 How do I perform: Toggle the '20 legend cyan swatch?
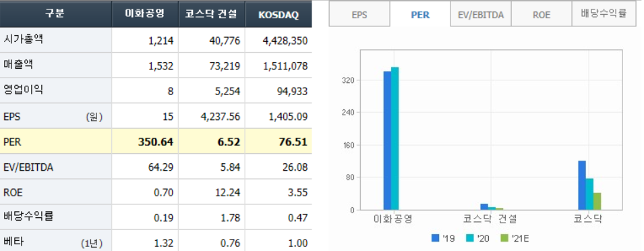(x=470, y=238)
